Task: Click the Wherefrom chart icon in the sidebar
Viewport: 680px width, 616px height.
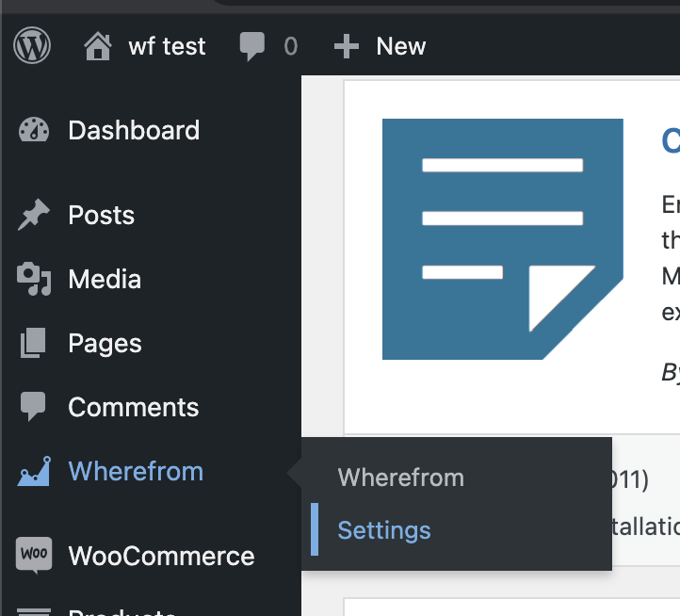Action: coord(34,472)
